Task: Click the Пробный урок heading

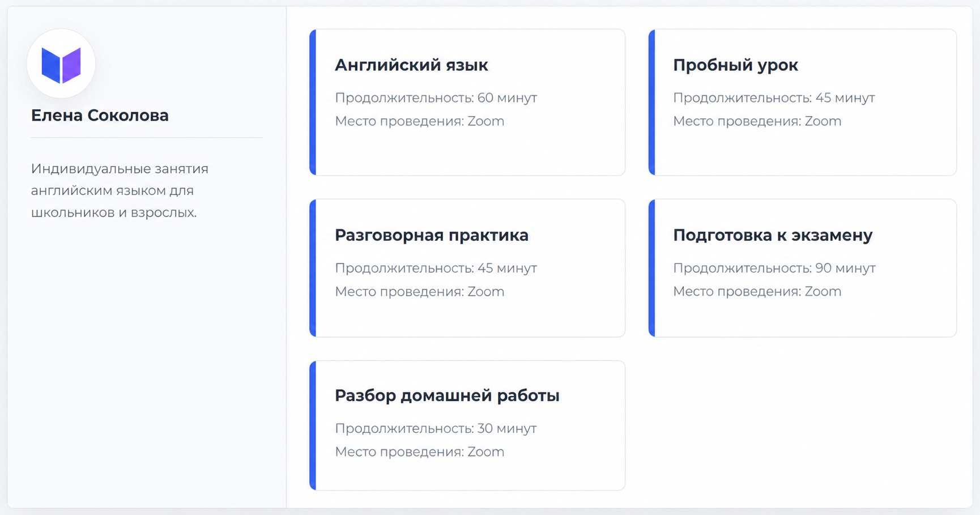Action: click(735, 65)
